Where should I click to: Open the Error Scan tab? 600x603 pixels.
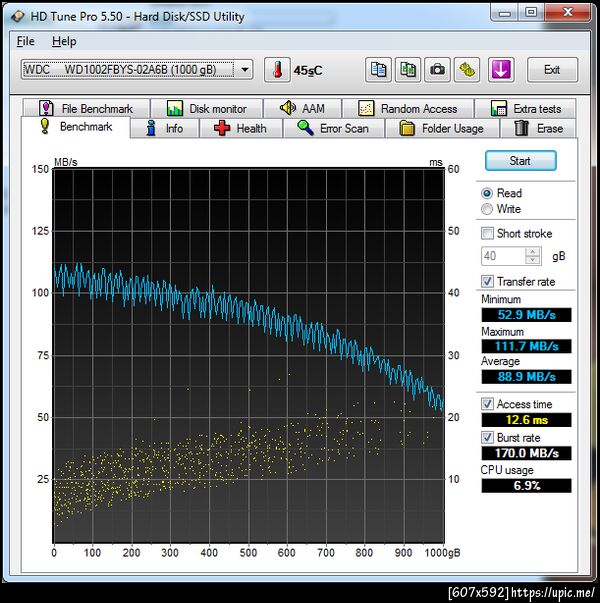pos(333,128)
